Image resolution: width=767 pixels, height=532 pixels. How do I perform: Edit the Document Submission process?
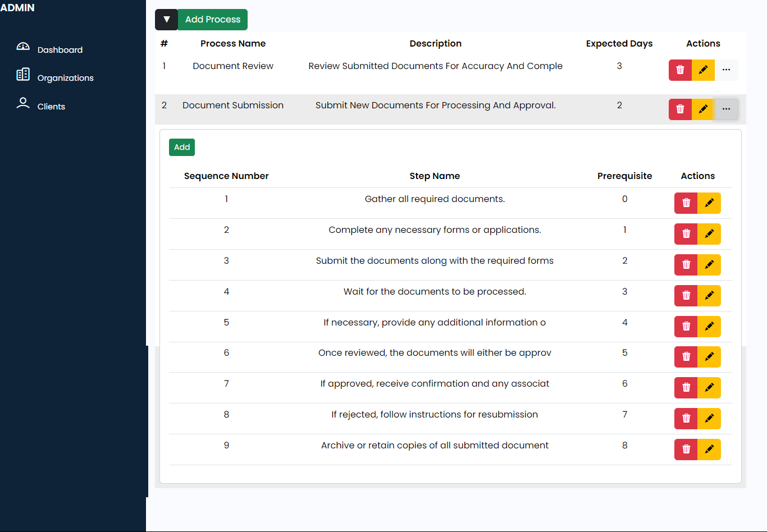click(703, 109)
